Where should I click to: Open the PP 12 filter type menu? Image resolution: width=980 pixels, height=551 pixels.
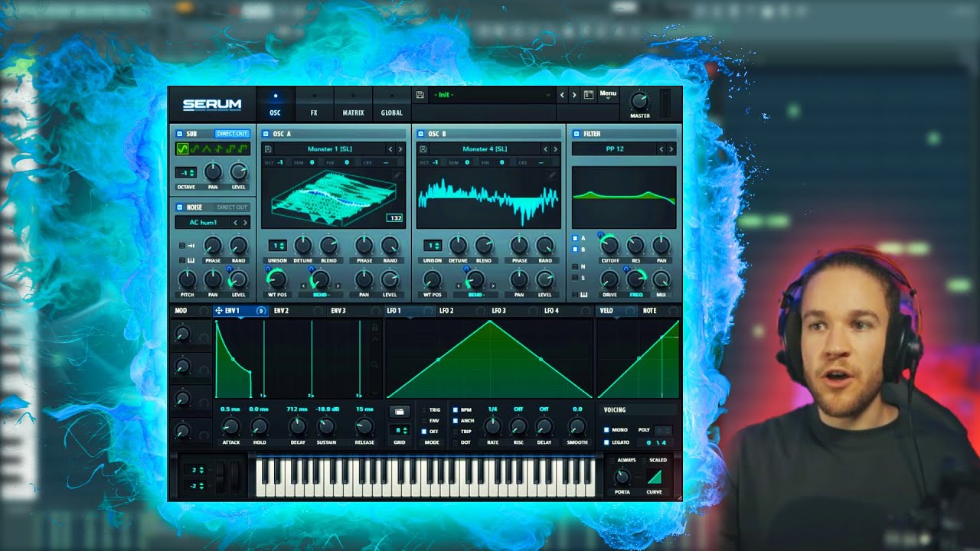coord(615,149)
